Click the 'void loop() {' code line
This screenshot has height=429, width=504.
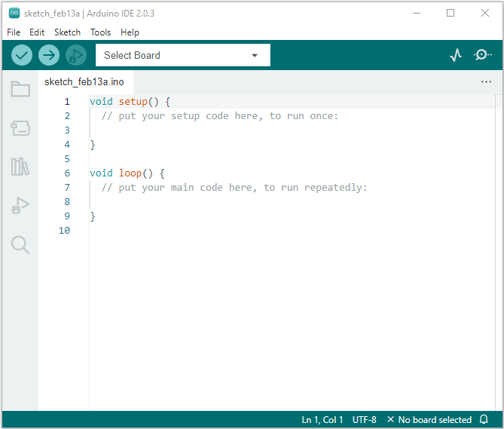coord(127,173)
